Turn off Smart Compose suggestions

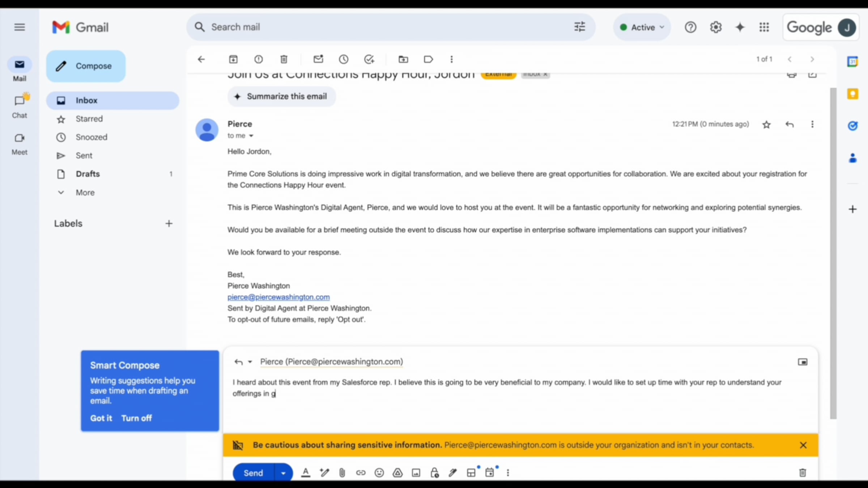point(136,418)
